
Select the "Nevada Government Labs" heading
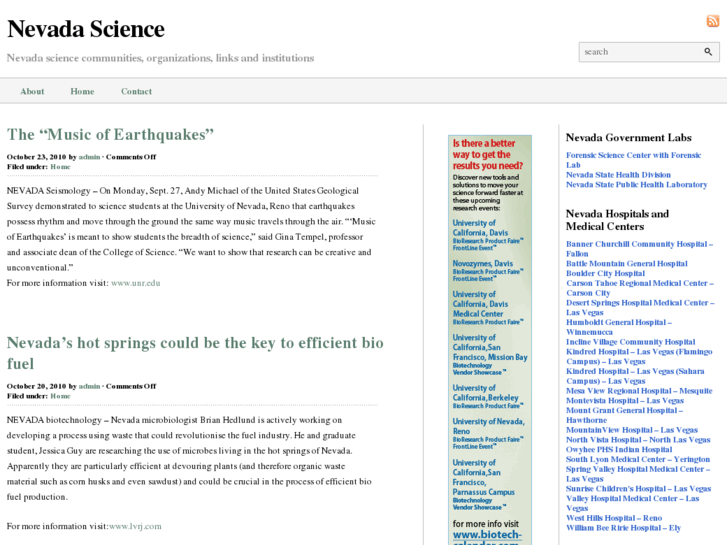click(628, 138)
